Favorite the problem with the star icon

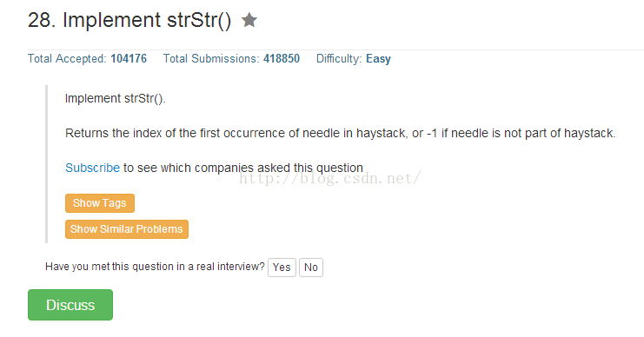pos(249,20)
